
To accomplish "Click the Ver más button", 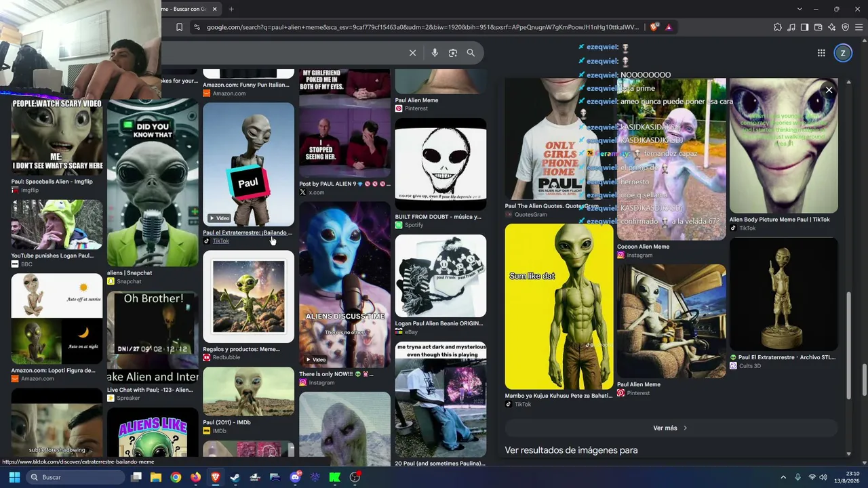I will [x=670, y=428].
